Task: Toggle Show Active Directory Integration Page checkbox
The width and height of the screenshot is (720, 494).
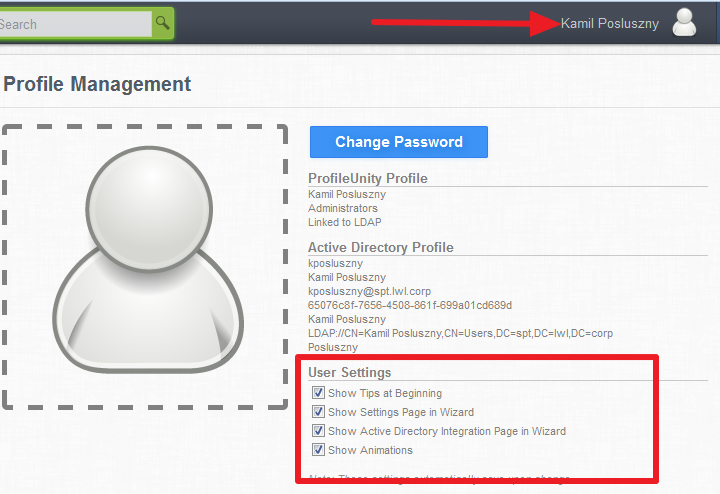Action: [318, 431]
